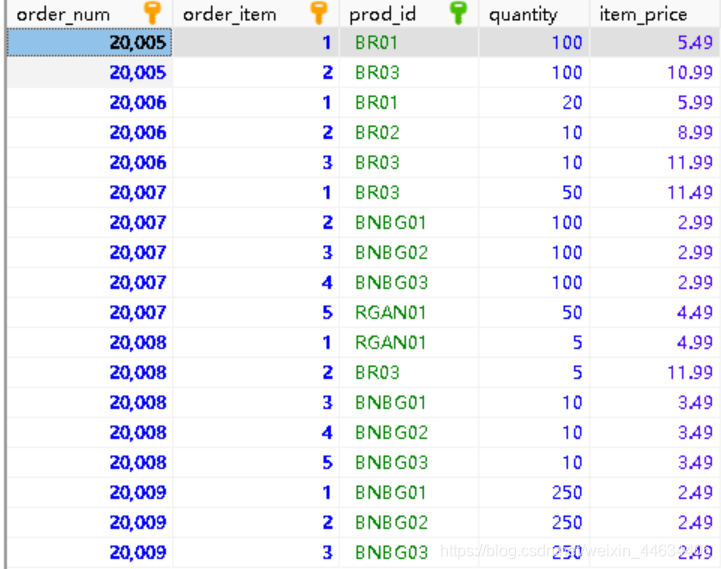The image size is (721, 569).
Task: Select item_price cell 11.49
Action: click(x=655, y=192)
